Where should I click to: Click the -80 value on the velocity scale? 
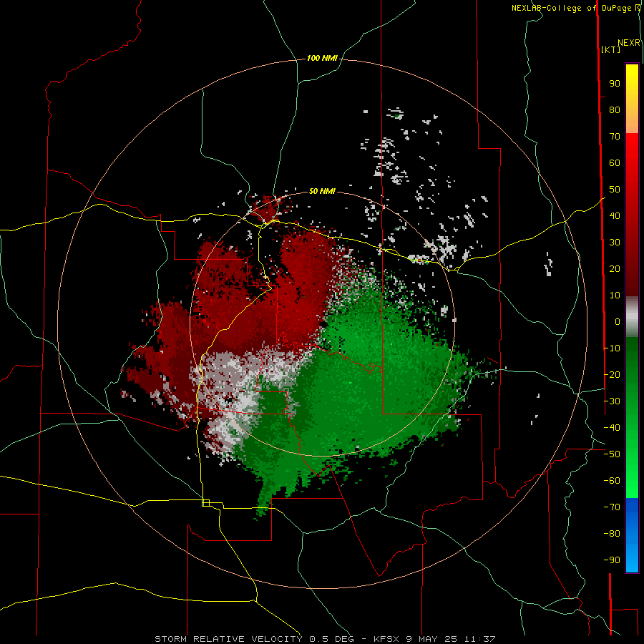click(612, 534)
